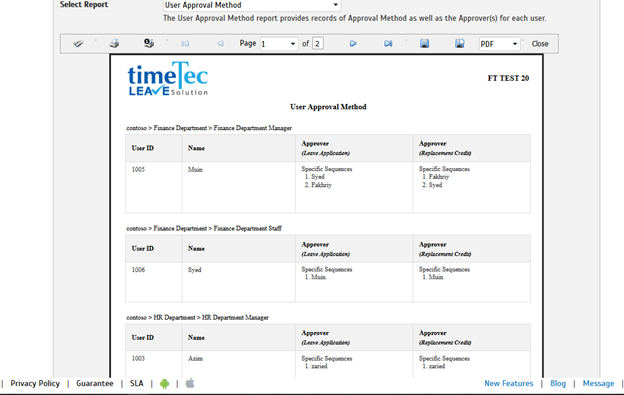
Task: Click User ID cell 1005
Action: (x=138, y=169)
